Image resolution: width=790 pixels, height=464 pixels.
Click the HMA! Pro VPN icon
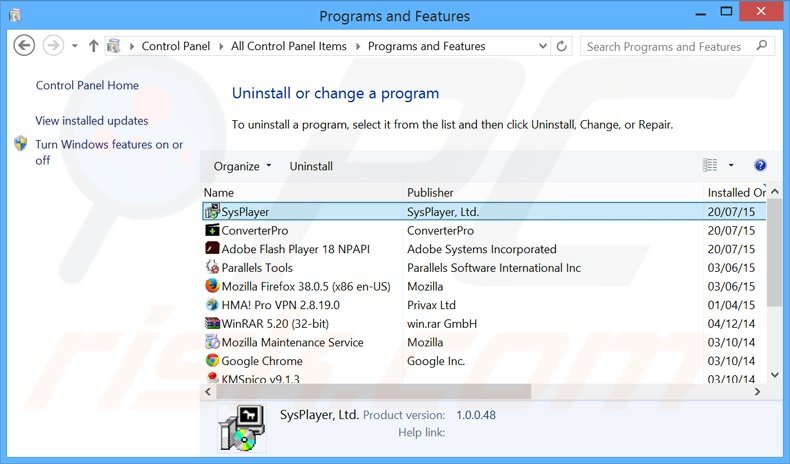point(212,305)
